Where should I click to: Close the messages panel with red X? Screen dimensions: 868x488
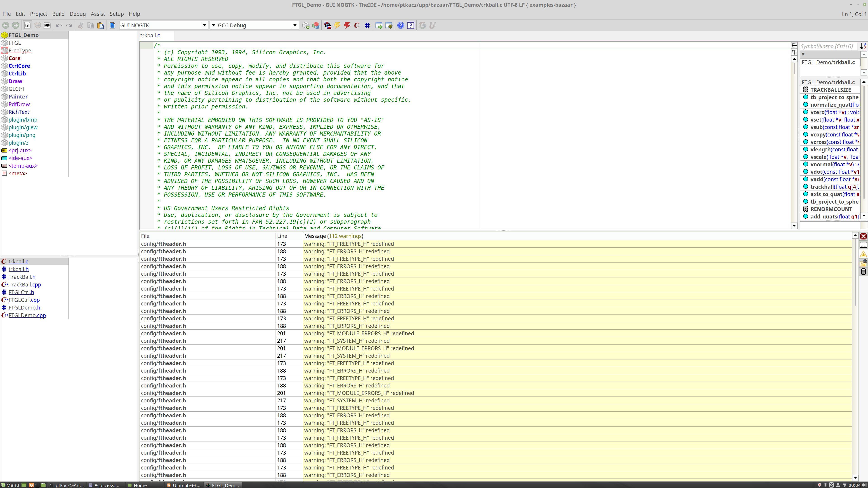click(863, 236)
